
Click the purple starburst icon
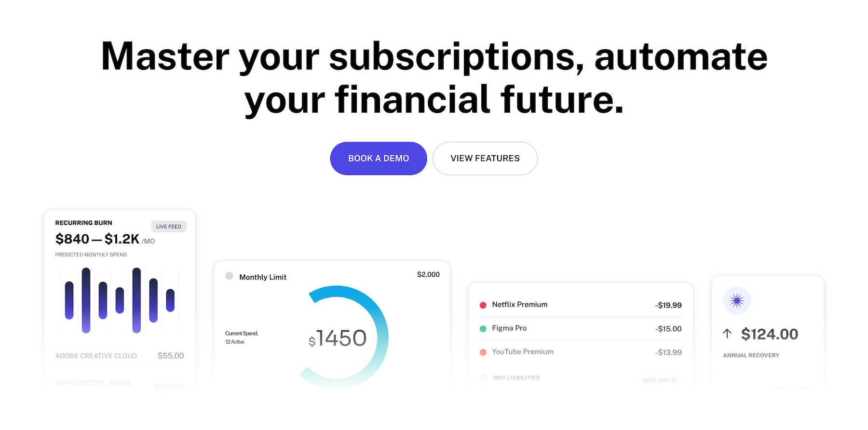coord(737,301)
